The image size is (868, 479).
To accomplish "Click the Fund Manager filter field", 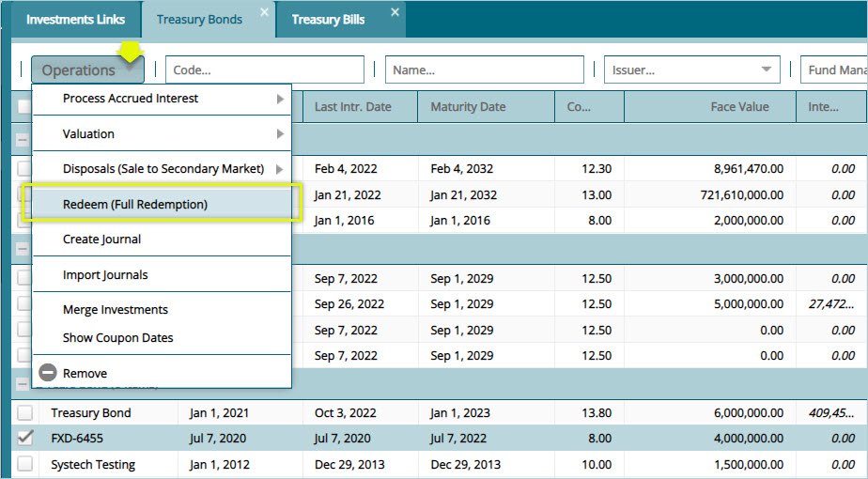I will click(x=833, y=70).
